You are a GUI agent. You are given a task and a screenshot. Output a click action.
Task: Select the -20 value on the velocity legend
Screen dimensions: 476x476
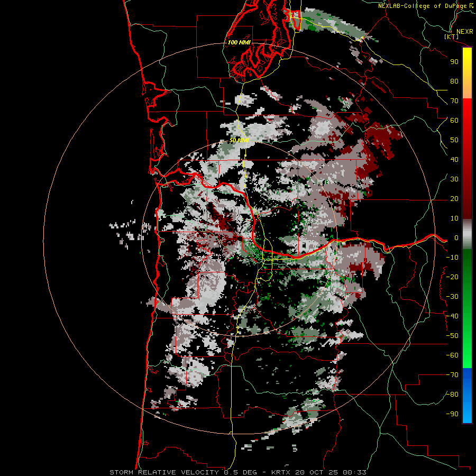pyautogui.click(x=452, y=277)
